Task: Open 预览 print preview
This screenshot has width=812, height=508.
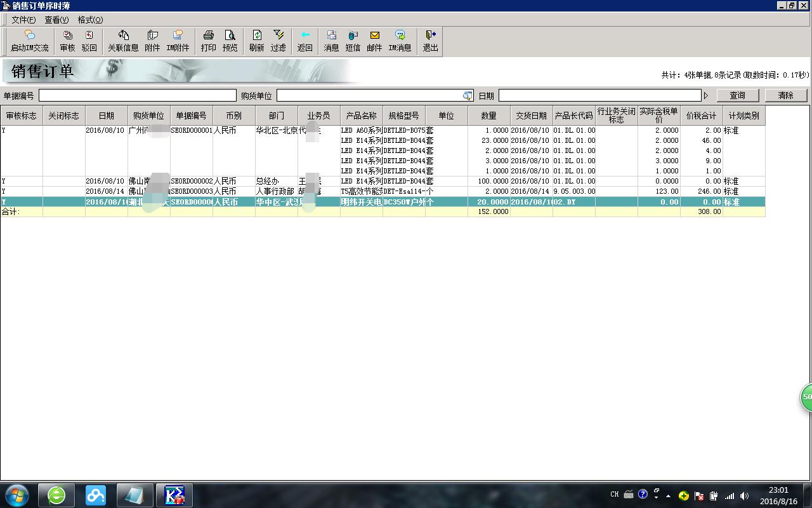Action: pyautogui.click(x=230, y=41)
